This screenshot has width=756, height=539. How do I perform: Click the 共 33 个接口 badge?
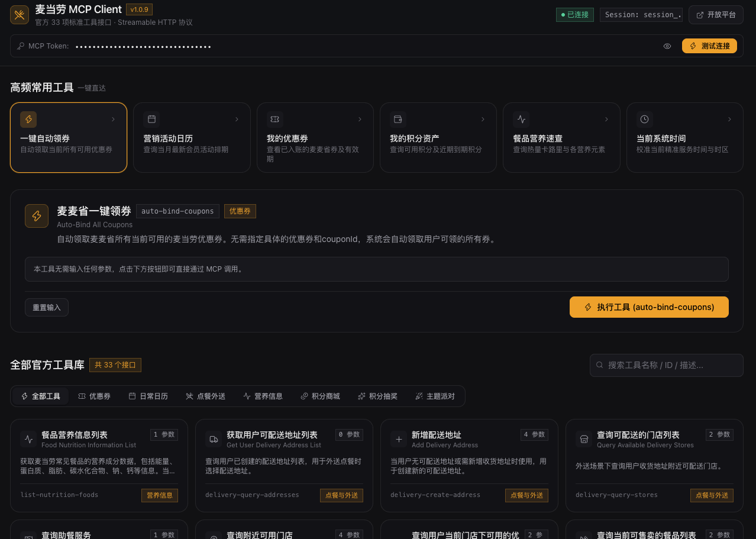point(115,365)
